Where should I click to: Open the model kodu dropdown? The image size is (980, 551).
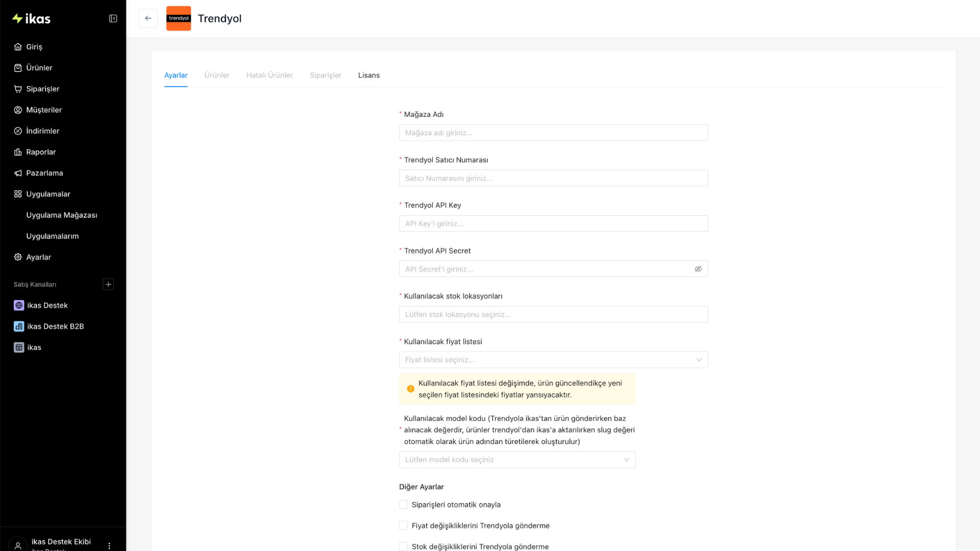(x=517, y=460)
